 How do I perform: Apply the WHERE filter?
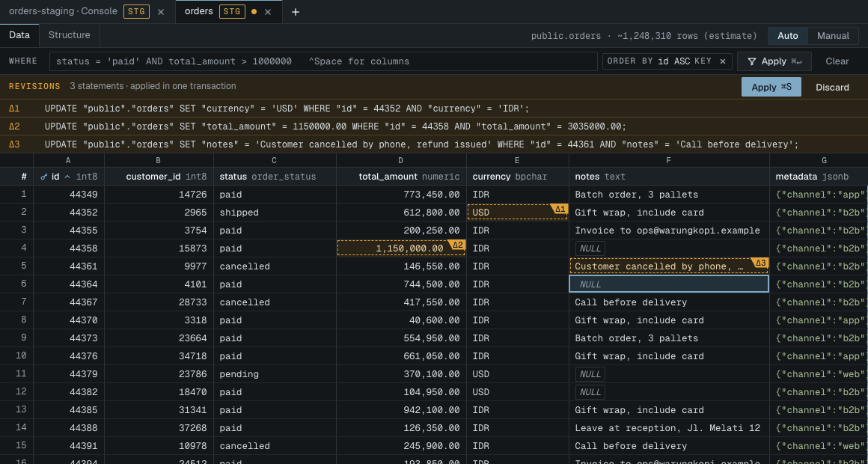click(x=774, y=61)
